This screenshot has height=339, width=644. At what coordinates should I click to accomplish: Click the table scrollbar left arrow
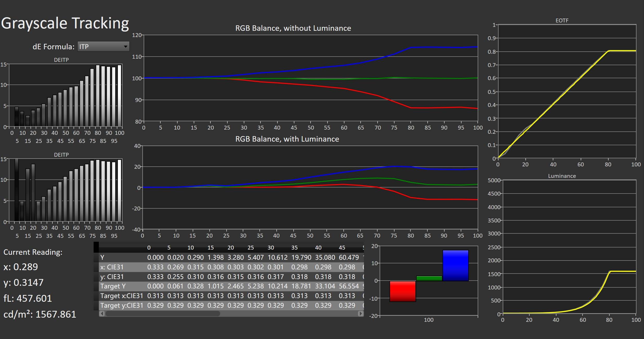tap(102, 313)
